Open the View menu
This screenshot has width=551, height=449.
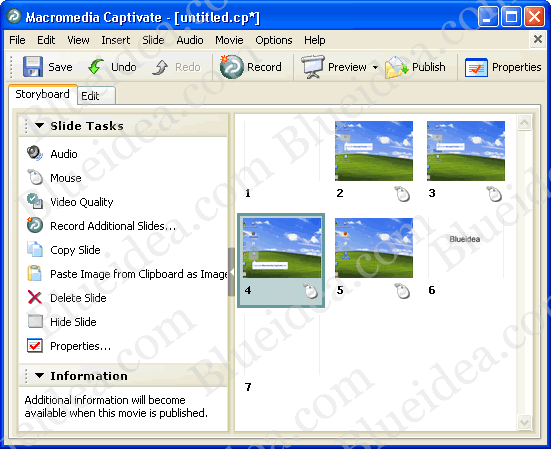[78, 40]
